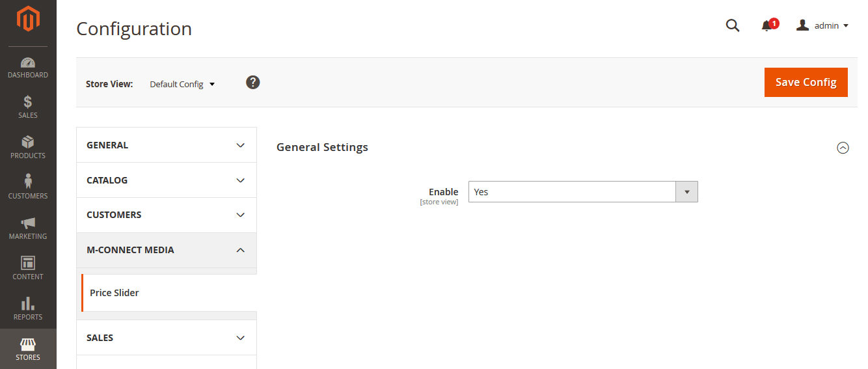Open the Content sidebar menu
This screenshot has height=369, width=868.
pyautogui.click(x=28, y=269)
